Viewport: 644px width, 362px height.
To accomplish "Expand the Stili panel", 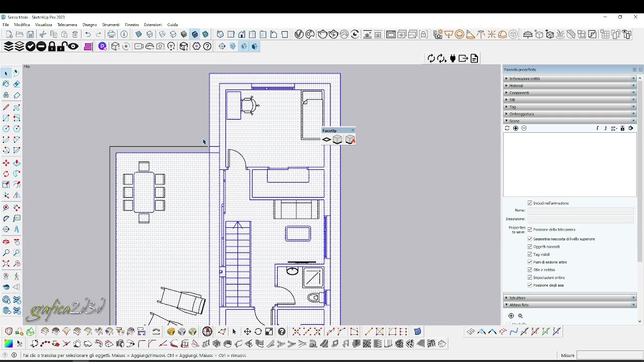I will tap(570, 100).
